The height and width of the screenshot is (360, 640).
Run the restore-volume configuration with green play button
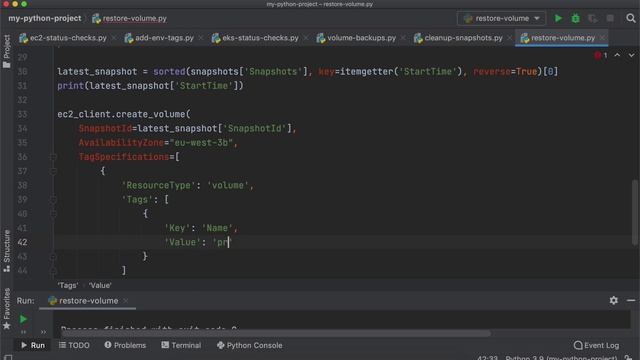[558, 18]
